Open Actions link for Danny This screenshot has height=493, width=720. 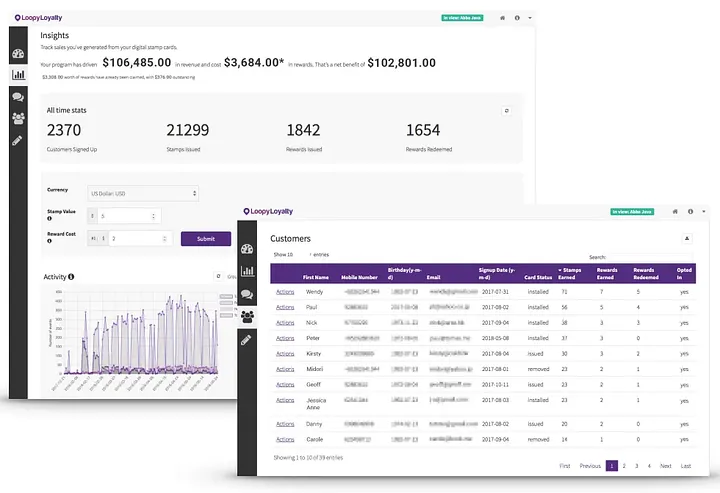pos(285,424)
